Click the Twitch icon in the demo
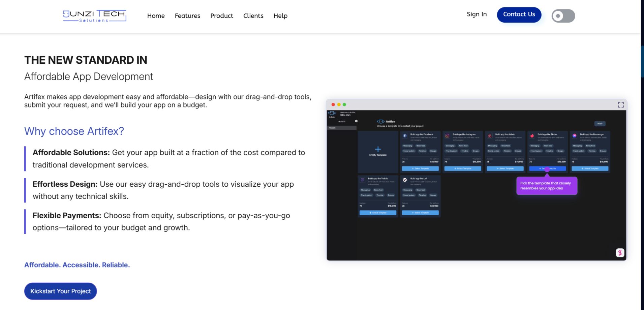 coord(362,180)
